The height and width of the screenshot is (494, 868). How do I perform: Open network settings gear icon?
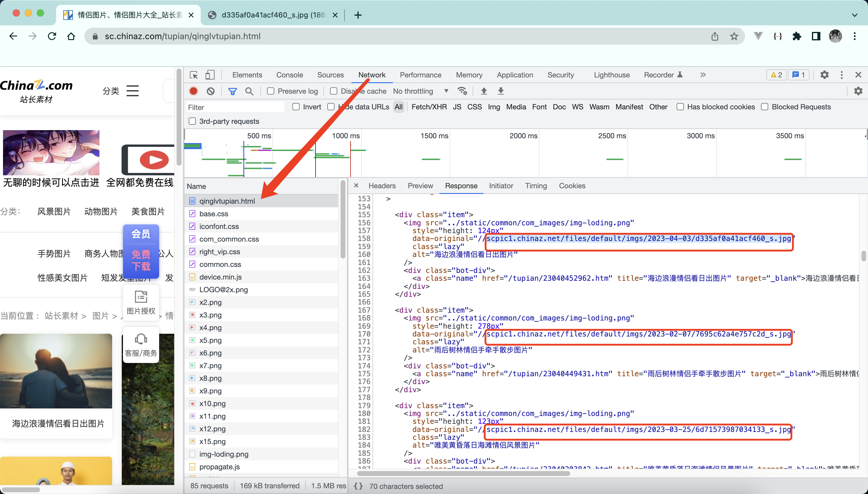click(x=858, y=91)
